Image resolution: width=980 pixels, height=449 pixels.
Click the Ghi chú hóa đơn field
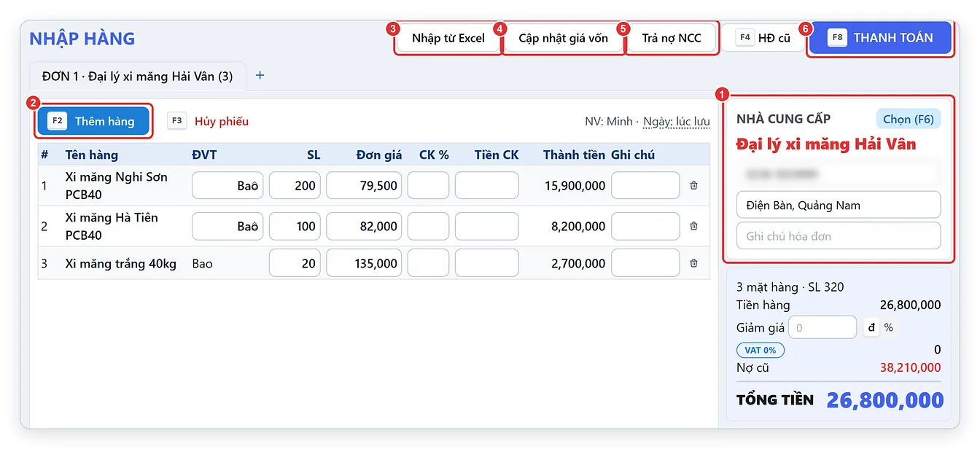839,236
